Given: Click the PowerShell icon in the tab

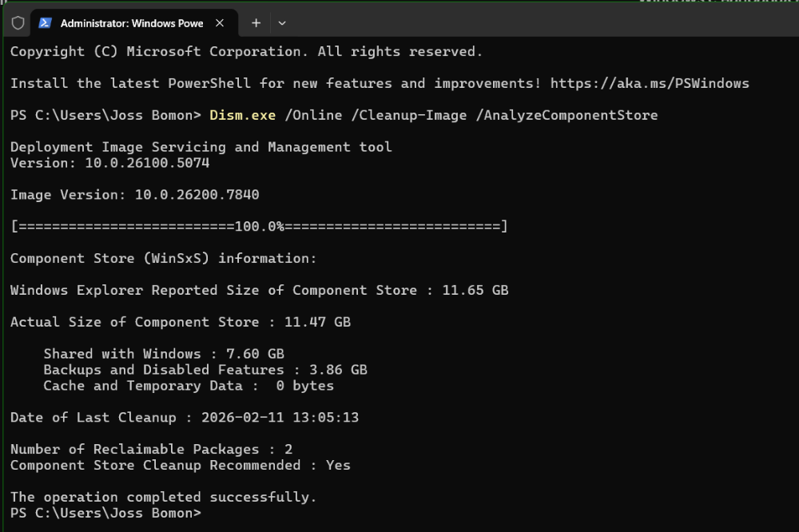Looking at the screenshot, I should click(x=45, y=23).
